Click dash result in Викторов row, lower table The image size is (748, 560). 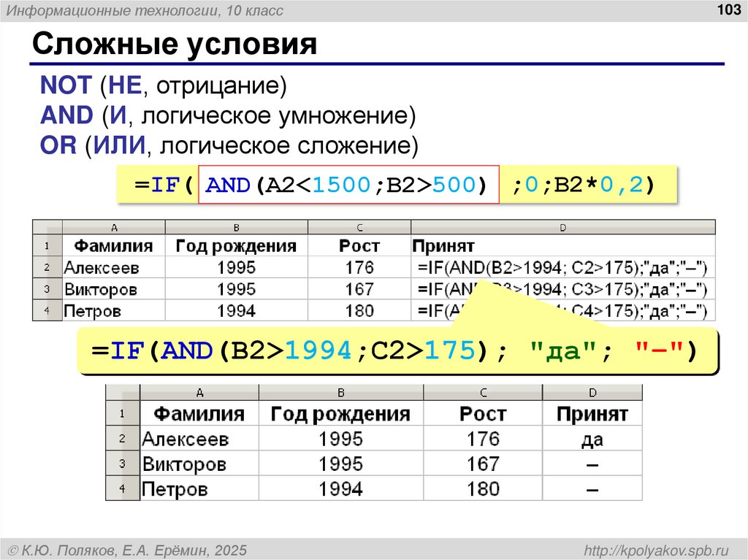[592, 464]
